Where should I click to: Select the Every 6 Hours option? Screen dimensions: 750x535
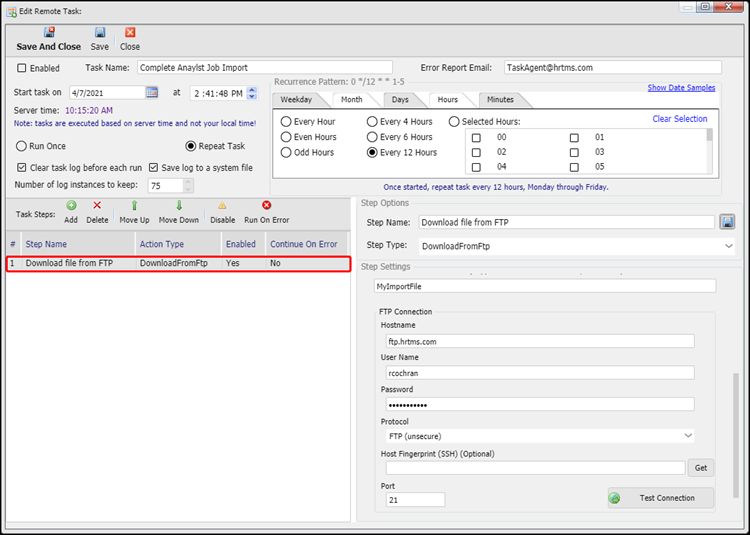click(372, 137)
